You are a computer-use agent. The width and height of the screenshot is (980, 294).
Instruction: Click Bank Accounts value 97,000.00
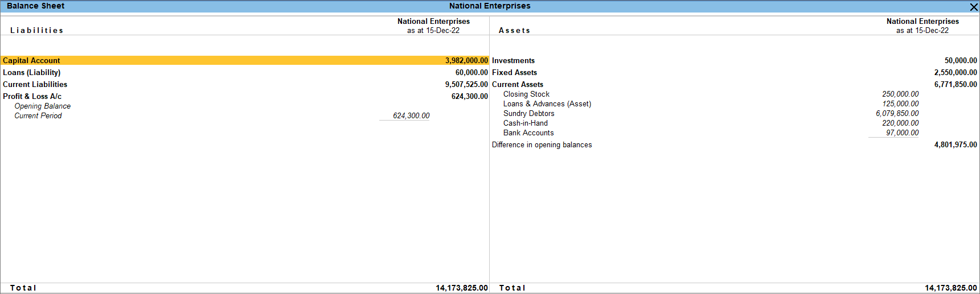point(902,132)
